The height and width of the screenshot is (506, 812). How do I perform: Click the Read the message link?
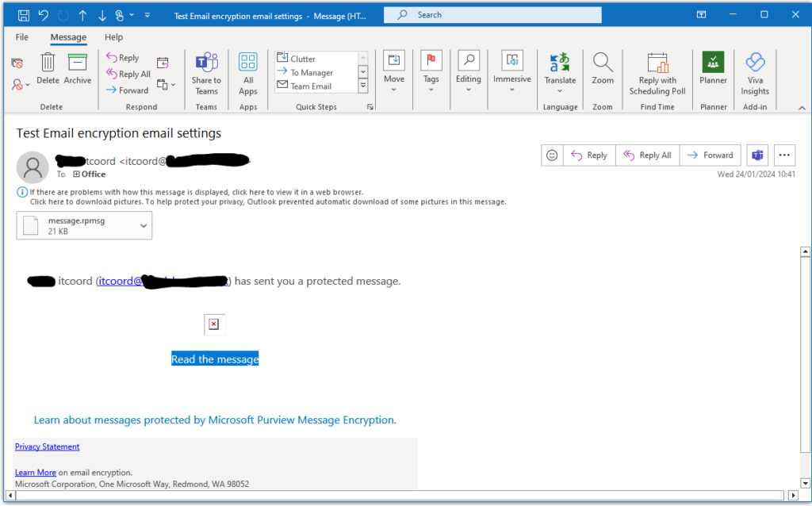(215, 359)
